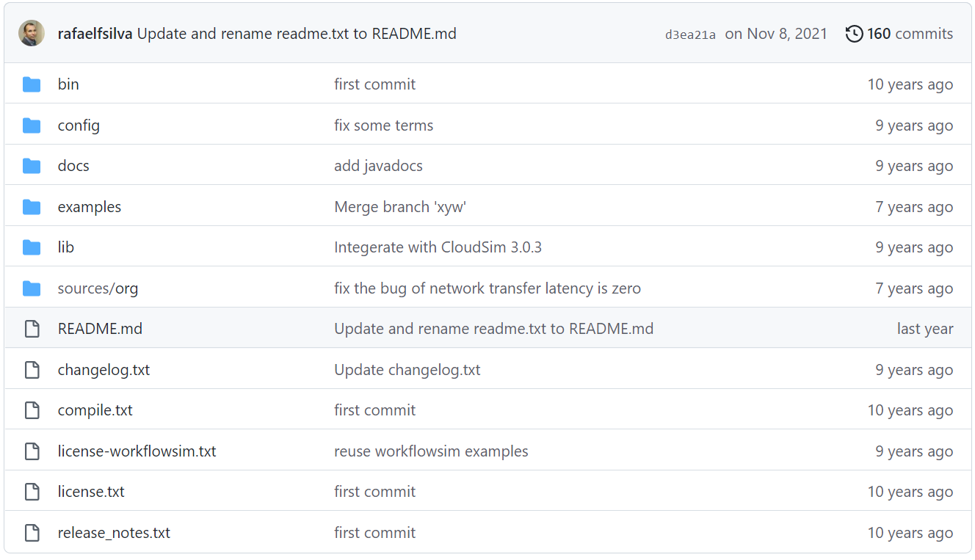View the 160 commits history

coord(899,34)
